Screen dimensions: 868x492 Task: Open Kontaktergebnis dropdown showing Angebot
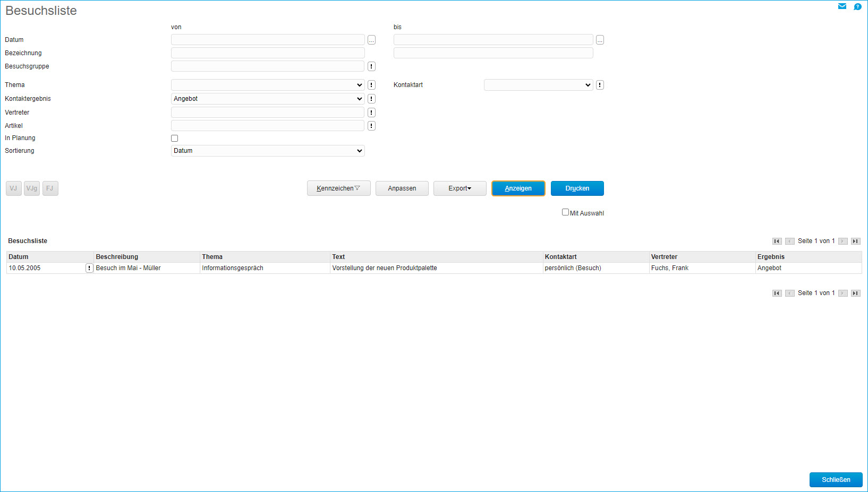pos(268,99)
